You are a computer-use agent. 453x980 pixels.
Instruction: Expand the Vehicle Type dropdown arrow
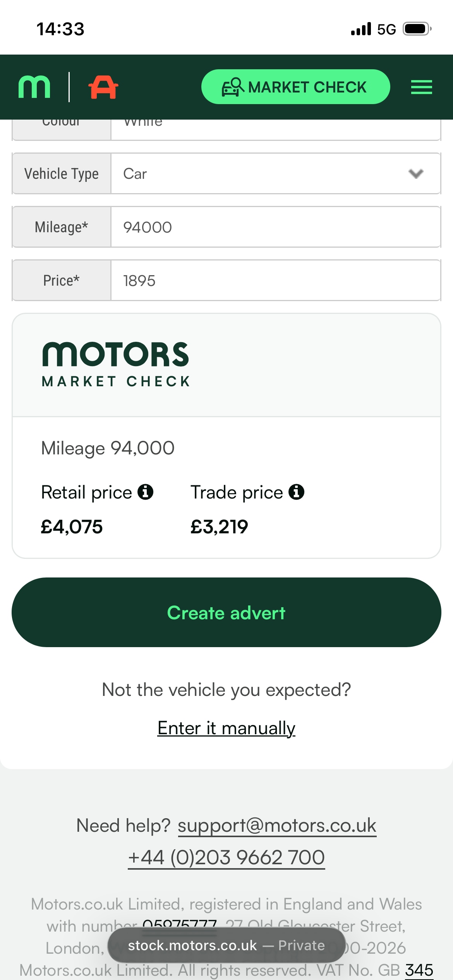click(416, 173)
